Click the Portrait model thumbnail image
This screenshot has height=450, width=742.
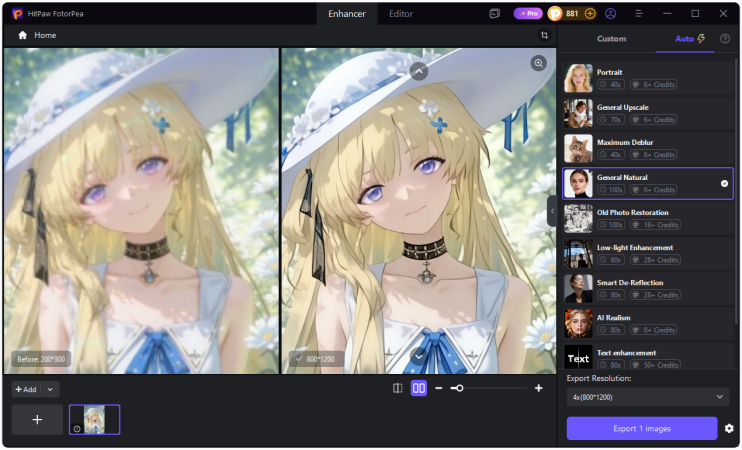click(578, 79)
